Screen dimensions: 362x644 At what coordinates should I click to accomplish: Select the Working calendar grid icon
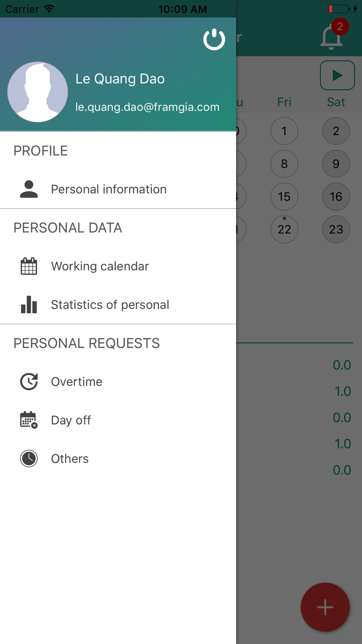pos(29,266)
